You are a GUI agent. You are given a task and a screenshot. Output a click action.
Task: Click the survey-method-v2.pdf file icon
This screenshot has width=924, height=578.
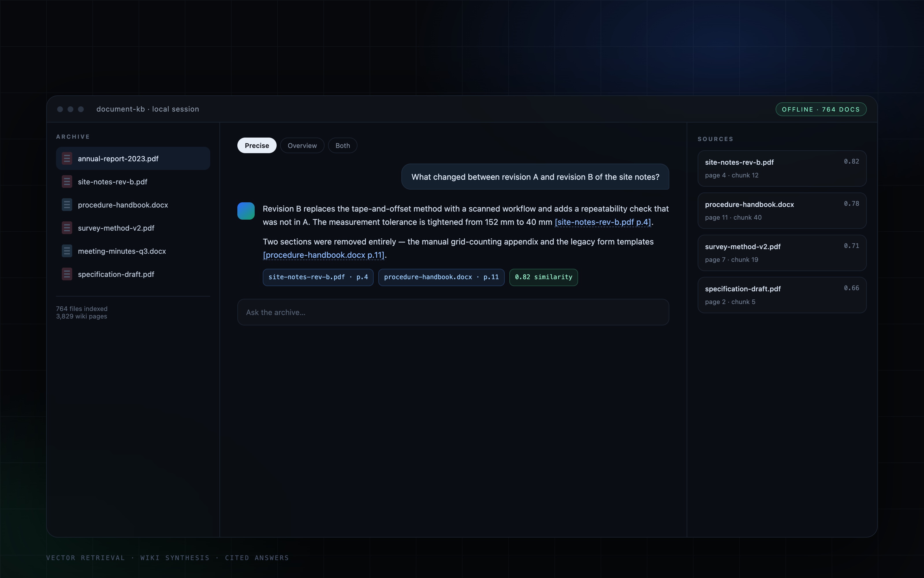[x=67, y=228]
